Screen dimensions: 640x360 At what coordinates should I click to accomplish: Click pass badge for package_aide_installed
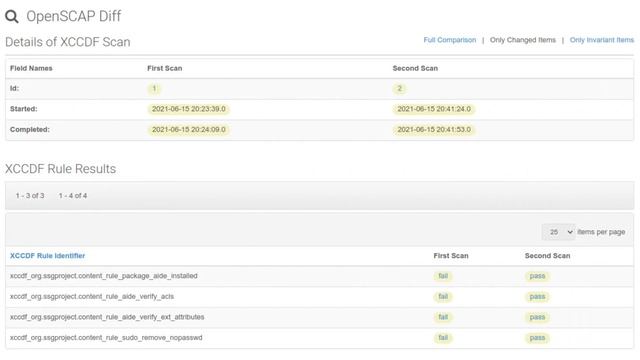pos(537,276)
